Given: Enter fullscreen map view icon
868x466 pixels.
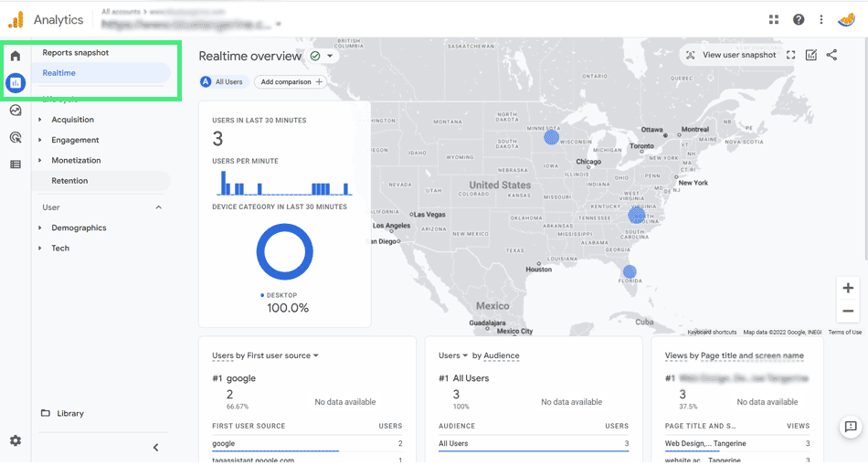Looking at the screenshot, I should [790, 55].
